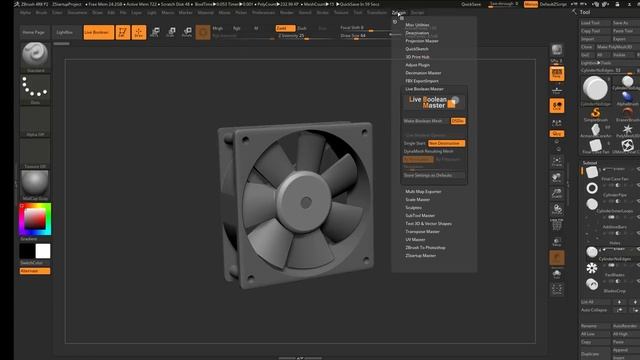Expand Decimation Master section

point(423,73)
